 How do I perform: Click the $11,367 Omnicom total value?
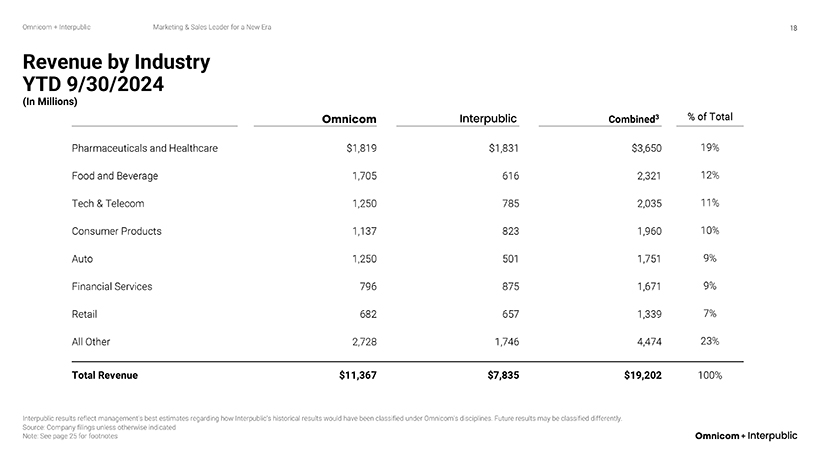point(357,376)
